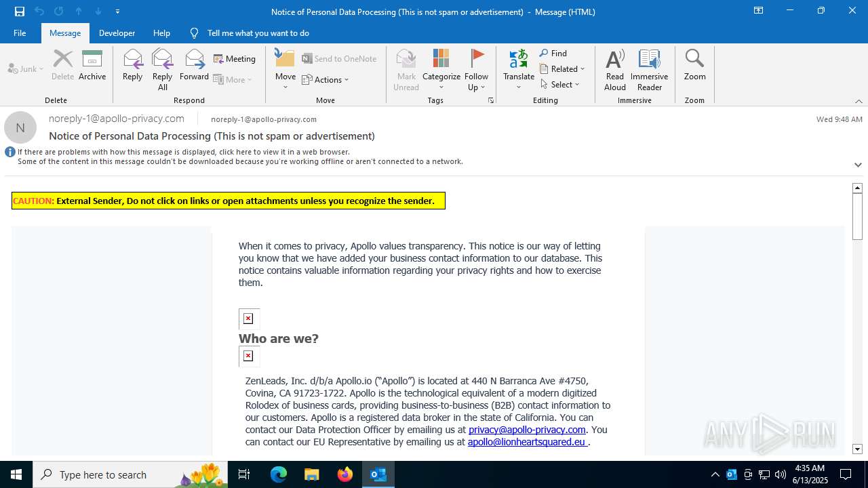
Task: Delete the message with the X icon
Action: (x=62, y=65)
